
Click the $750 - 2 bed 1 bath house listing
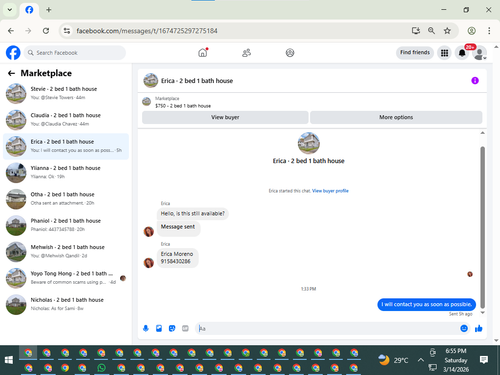[x=183, y=106]
